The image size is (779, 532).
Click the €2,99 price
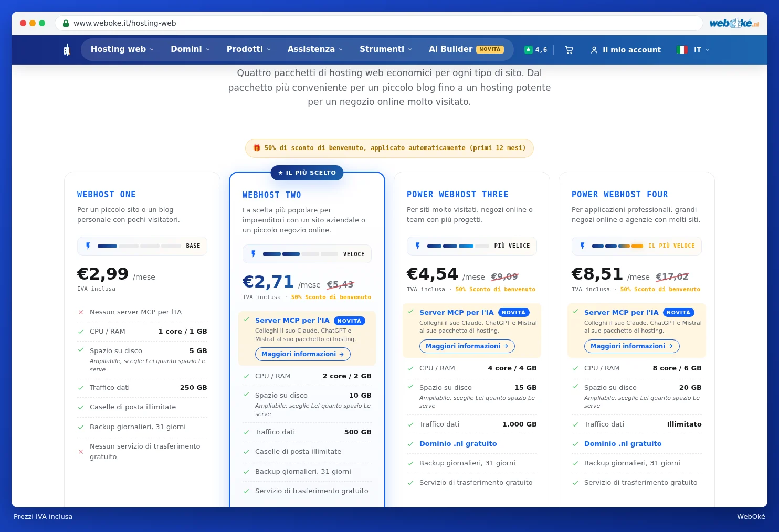coord(103,274)
